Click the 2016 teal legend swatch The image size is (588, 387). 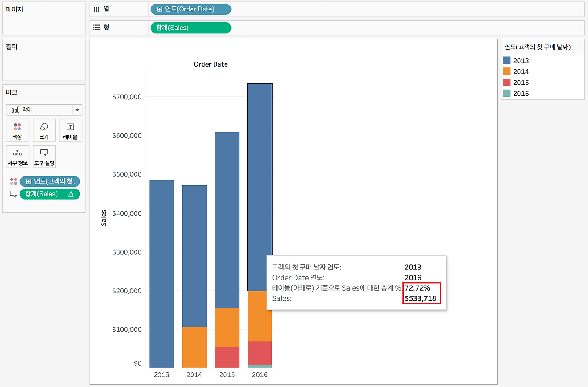[507, 94]
